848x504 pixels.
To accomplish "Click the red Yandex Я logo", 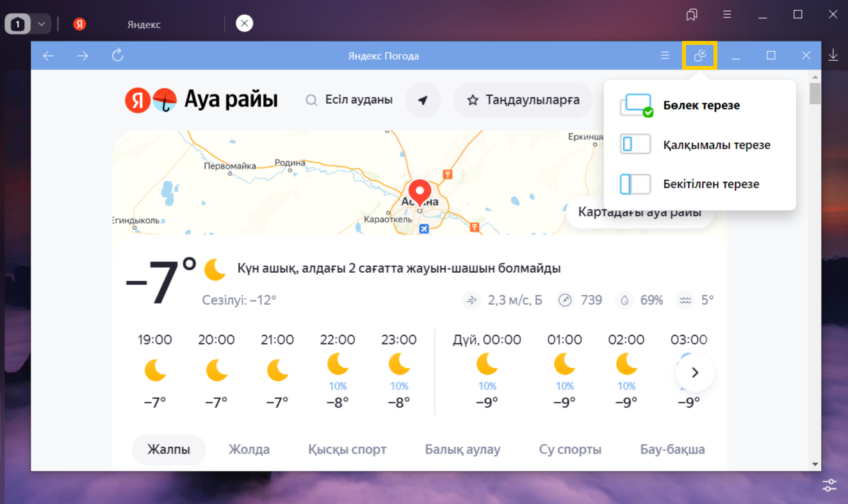I will (137, 100).
